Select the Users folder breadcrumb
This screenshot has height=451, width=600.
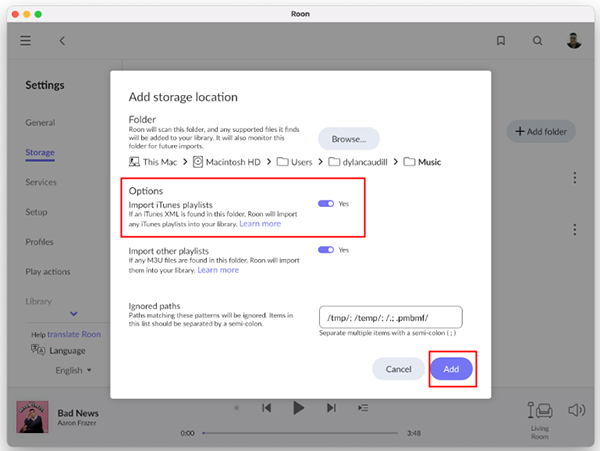pos(294,162)
